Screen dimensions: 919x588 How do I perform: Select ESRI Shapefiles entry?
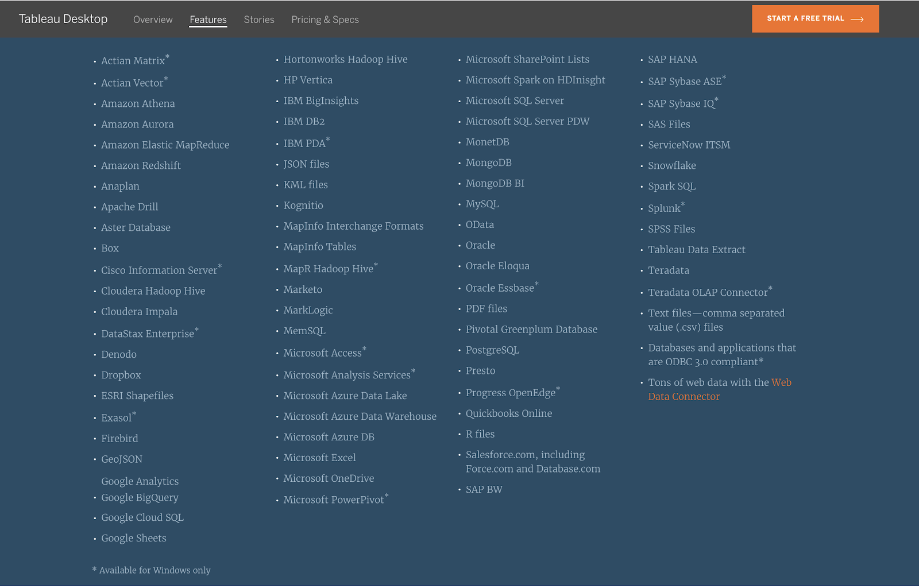coord(137,396)
